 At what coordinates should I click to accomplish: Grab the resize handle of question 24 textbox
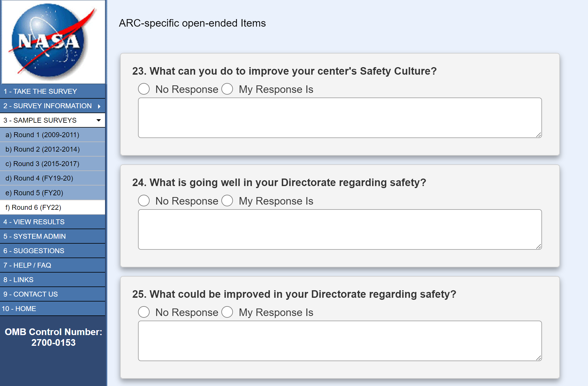click(x=539, y=247)
